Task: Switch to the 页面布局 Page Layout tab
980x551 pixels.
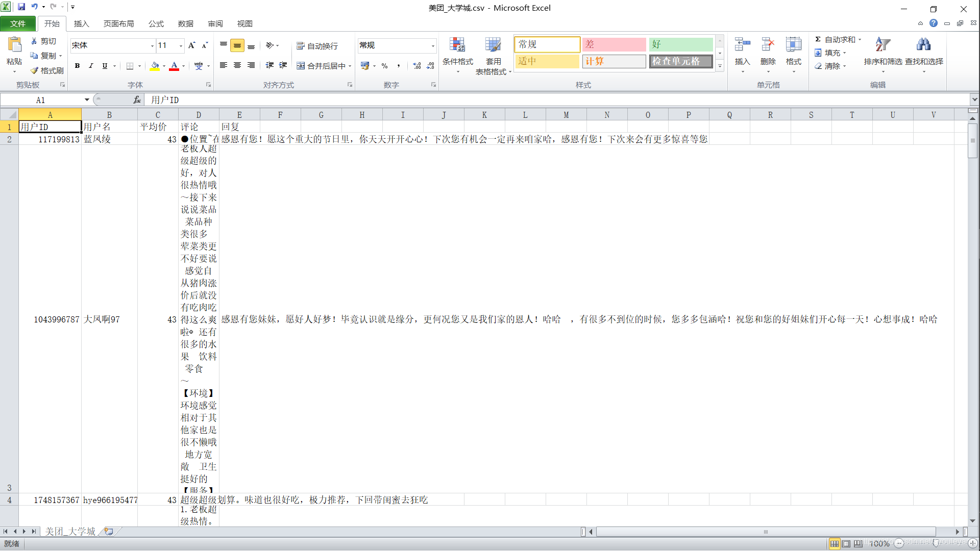Action: tap(118, 23)
